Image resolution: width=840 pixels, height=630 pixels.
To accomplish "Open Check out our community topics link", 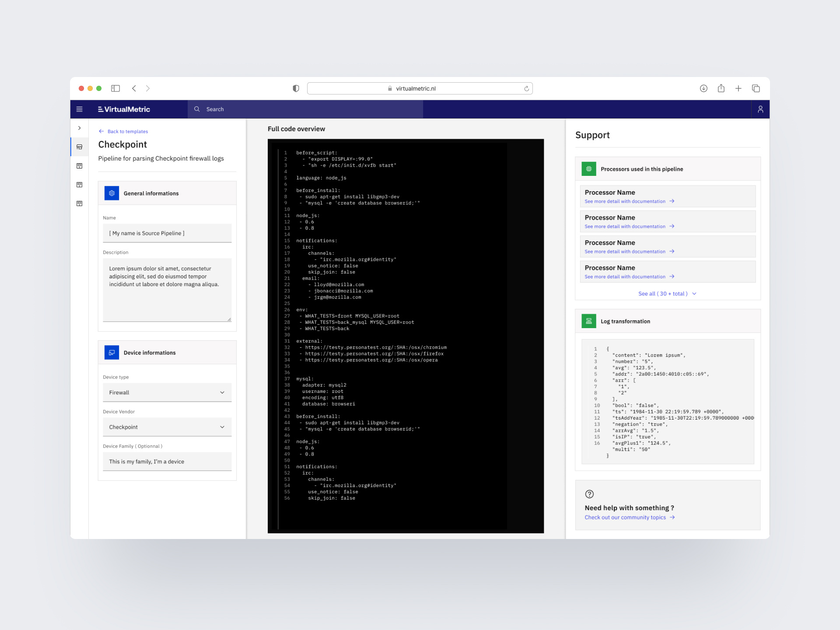I will 626,517.
